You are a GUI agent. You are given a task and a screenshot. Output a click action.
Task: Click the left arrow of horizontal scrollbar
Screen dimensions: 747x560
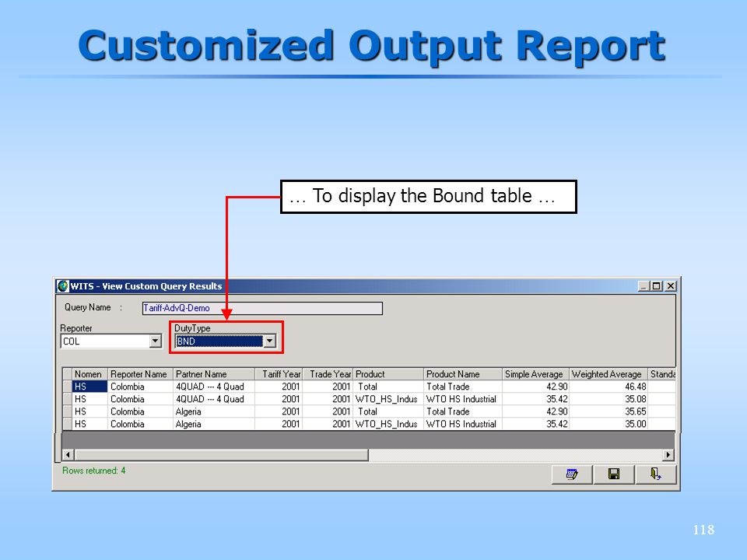68,455
